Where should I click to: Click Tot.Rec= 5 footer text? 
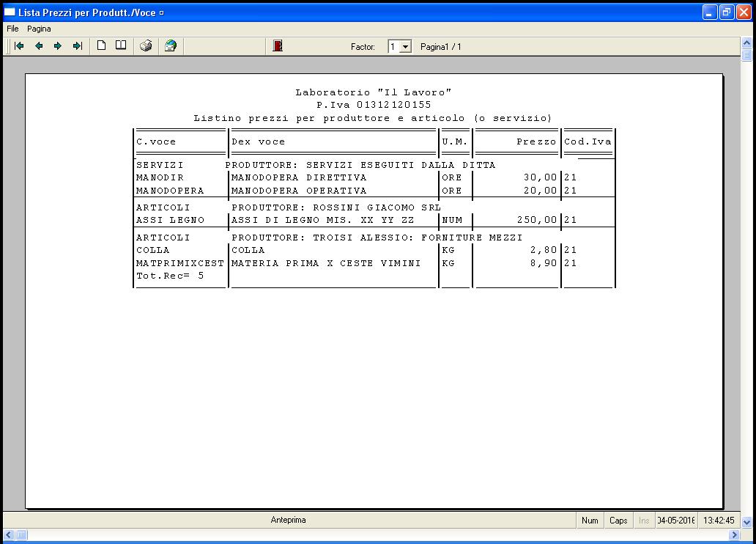[170, 276]
